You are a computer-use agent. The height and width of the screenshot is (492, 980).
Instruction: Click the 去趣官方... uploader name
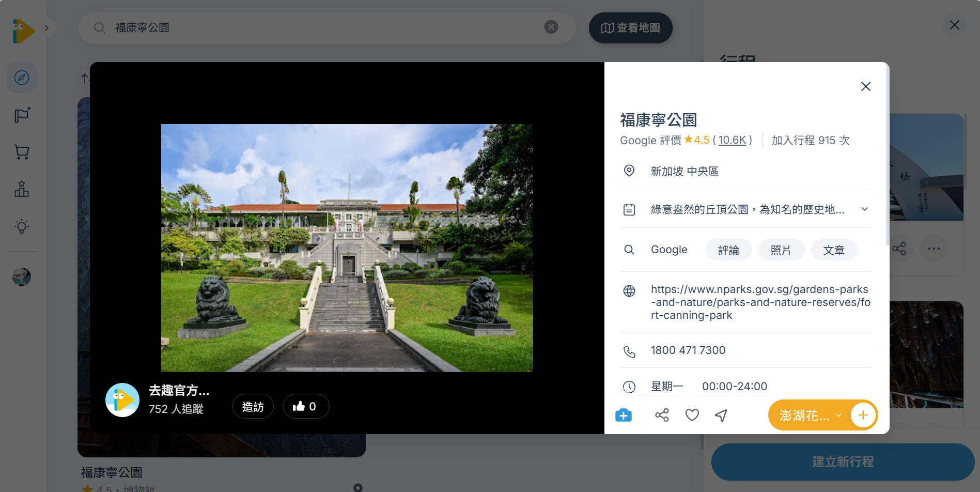pyautogui.click(x=179, y=390)
